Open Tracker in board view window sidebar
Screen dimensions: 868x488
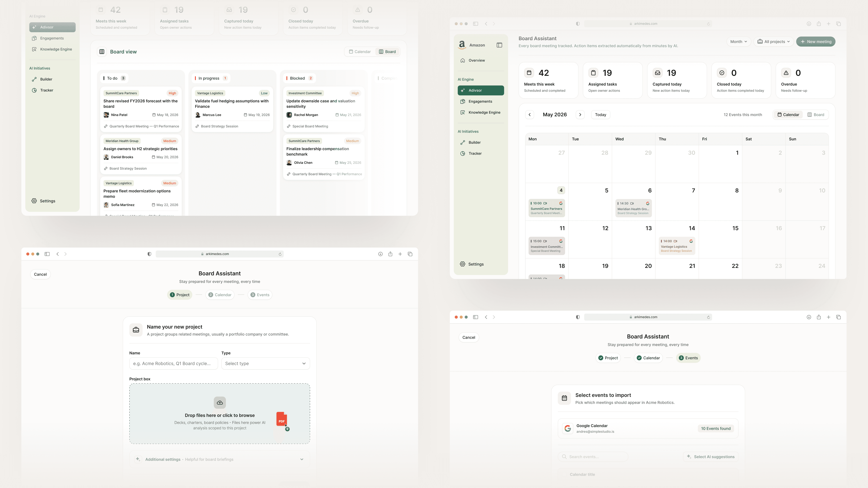coord(52,90)
